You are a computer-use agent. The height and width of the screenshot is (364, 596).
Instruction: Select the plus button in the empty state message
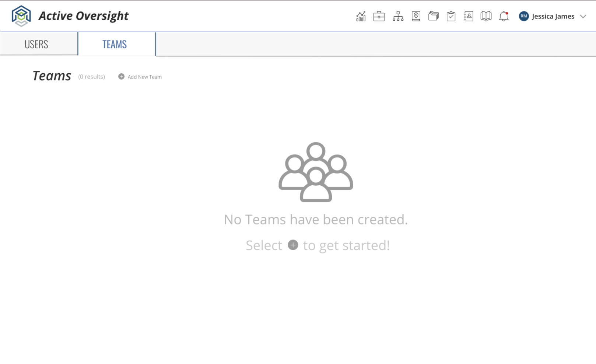[x=293, y=245]
